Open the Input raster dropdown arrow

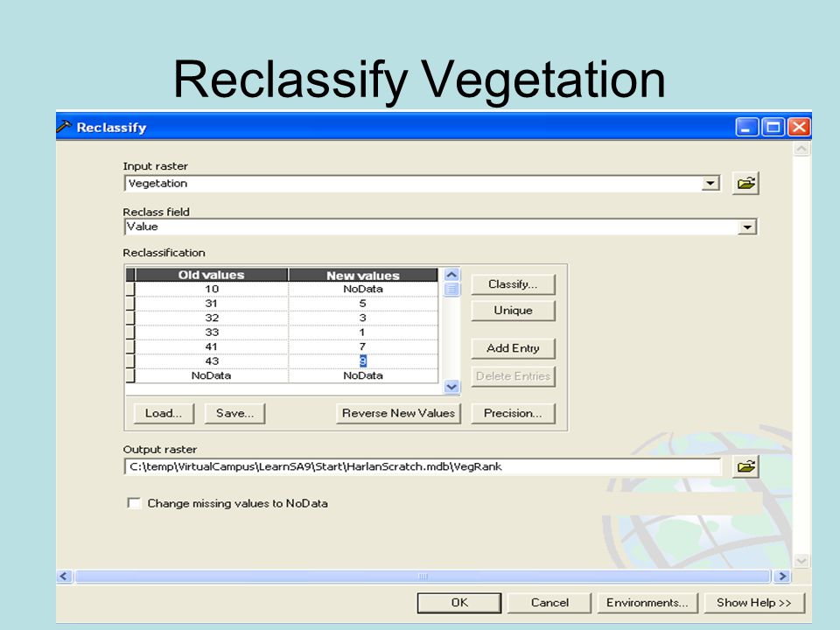click(710, 183)
